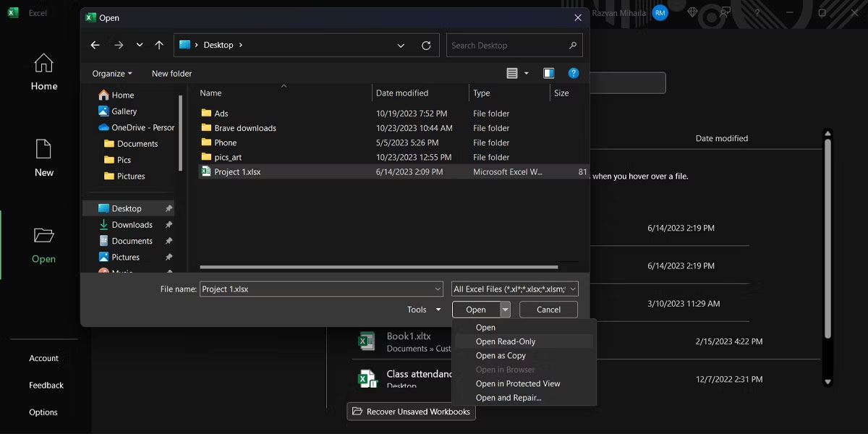The height and width of the screenshot is (434, 868).
Task: Click the search magnifier in Search Desktop
Action: coord(571,45)
